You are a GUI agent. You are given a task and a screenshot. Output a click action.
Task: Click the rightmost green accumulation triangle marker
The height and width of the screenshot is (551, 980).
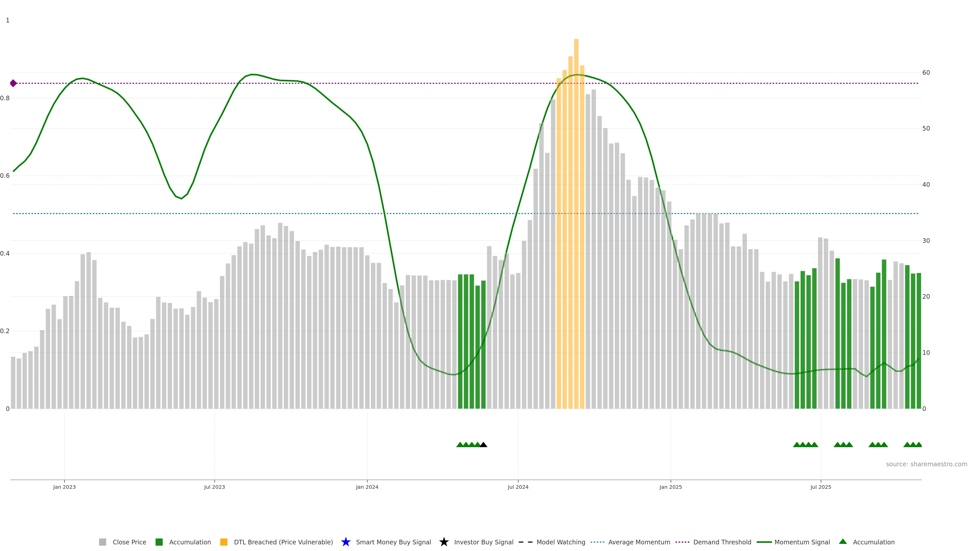tap(918, 445)
